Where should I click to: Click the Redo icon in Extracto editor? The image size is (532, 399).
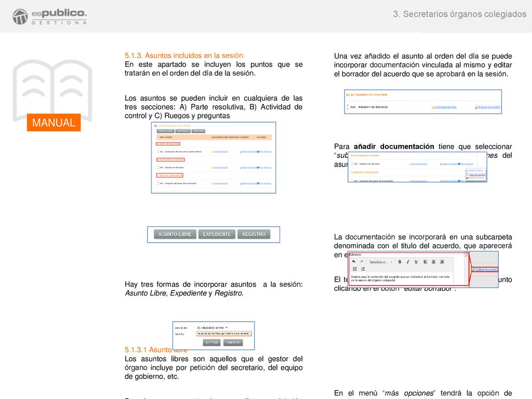coord(362,262)
